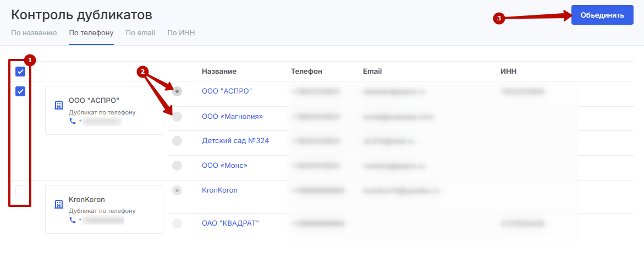This screenshot has width=644, height=268.
Task: Open the KronKoron company link
Action: (x=219, y=190)
